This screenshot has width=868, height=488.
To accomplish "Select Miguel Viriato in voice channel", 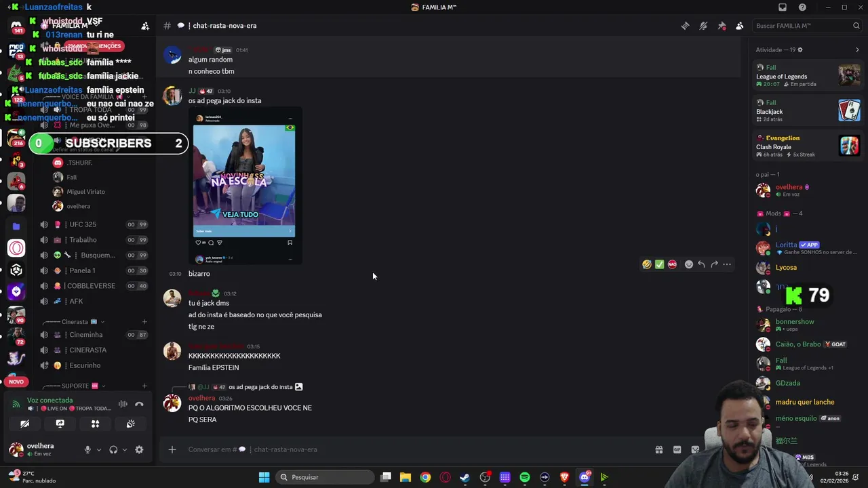I will click(85, 192).
